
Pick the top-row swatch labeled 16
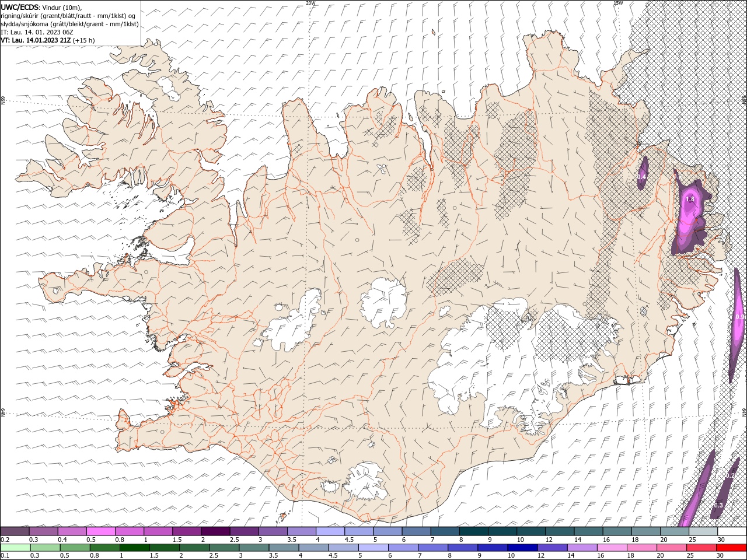[x=617, y=531]
